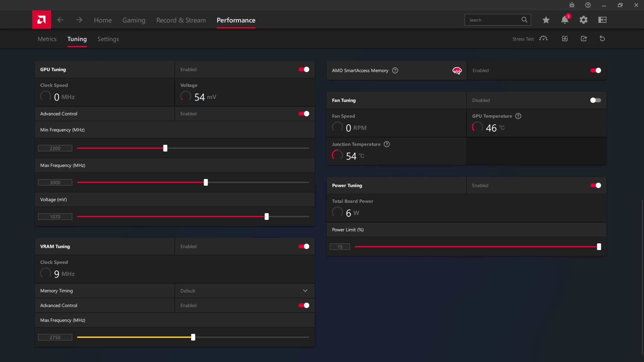Drag the Power Limit percentage slider
The width and height of the screenshot is (644, 362).
tap(599, 247)
